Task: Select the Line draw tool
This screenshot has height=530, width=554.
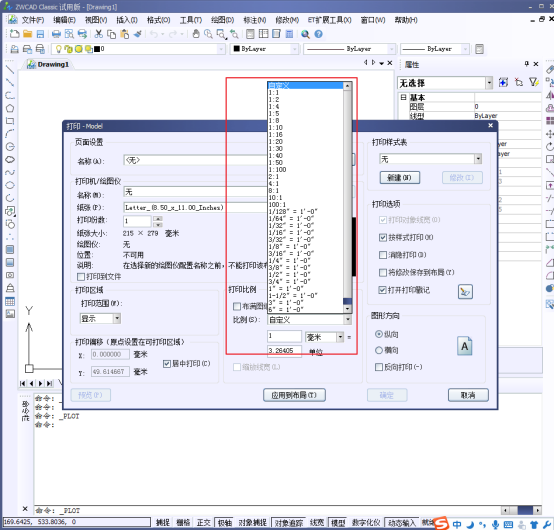Action: pos(10,70)
